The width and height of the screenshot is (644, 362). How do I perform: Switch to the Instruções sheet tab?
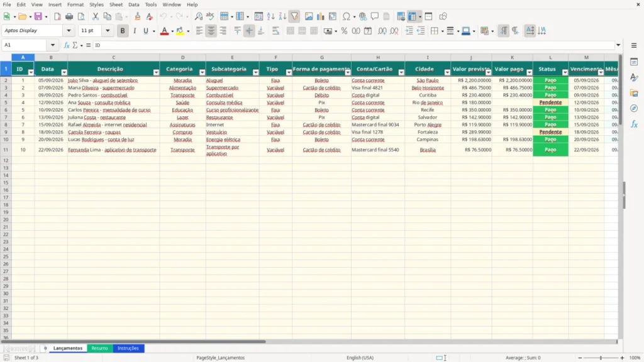tap(128, 348)
